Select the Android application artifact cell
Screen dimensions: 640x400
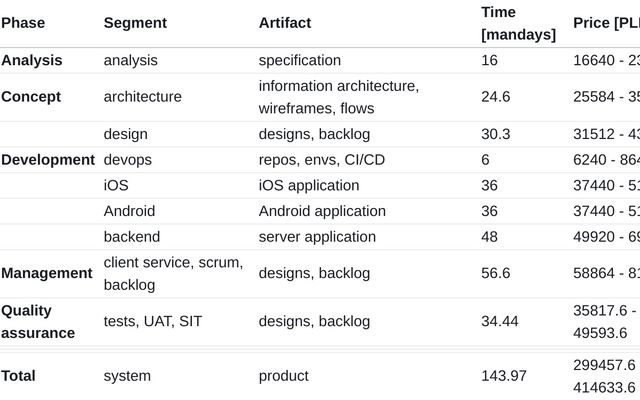click(322, 211)
